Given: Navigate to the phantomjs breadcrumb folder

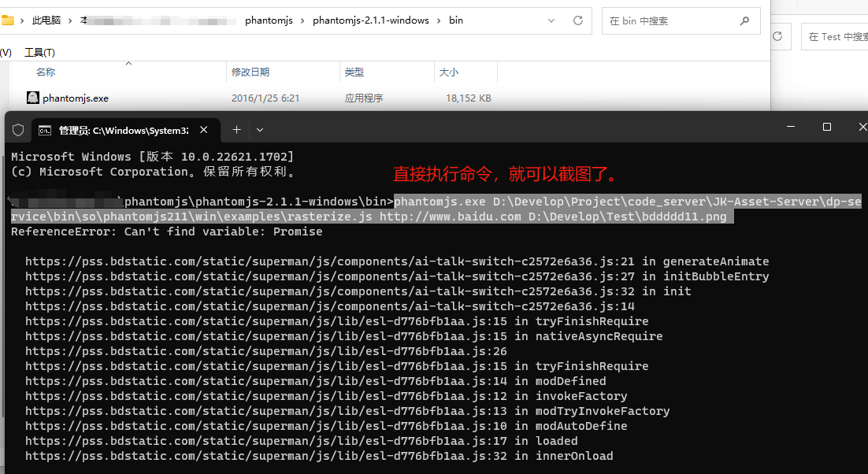Looking at the screenshot, I should 269,20.
